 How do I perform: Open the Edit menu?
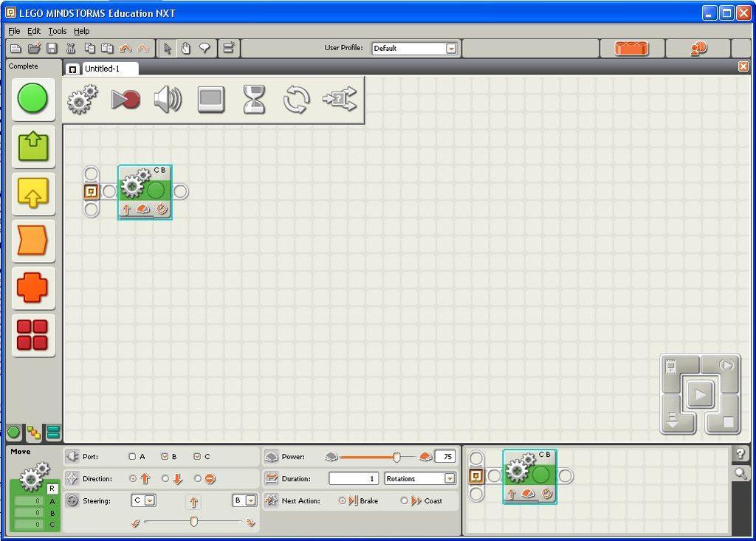pyautogui.click(x=34, y=31)
